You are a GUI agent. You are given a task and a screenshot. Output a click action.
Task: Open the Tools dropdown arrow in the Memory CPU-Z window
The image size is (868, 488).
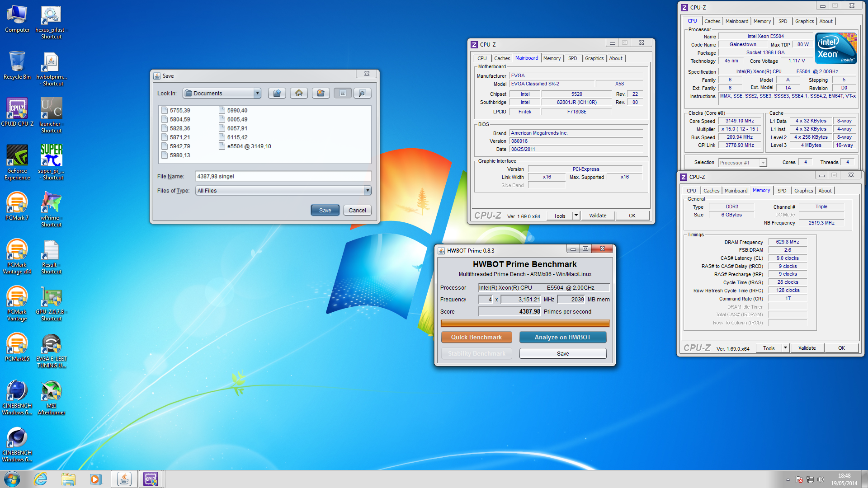tap(785, 348)
